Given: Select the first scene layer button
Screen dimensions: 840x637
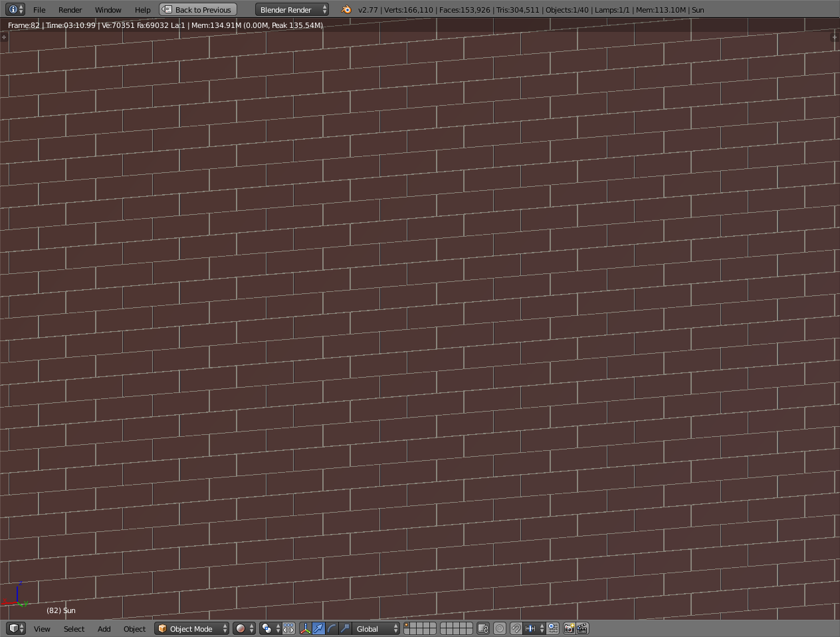Looking at the screenshot, I should point(407,625).
